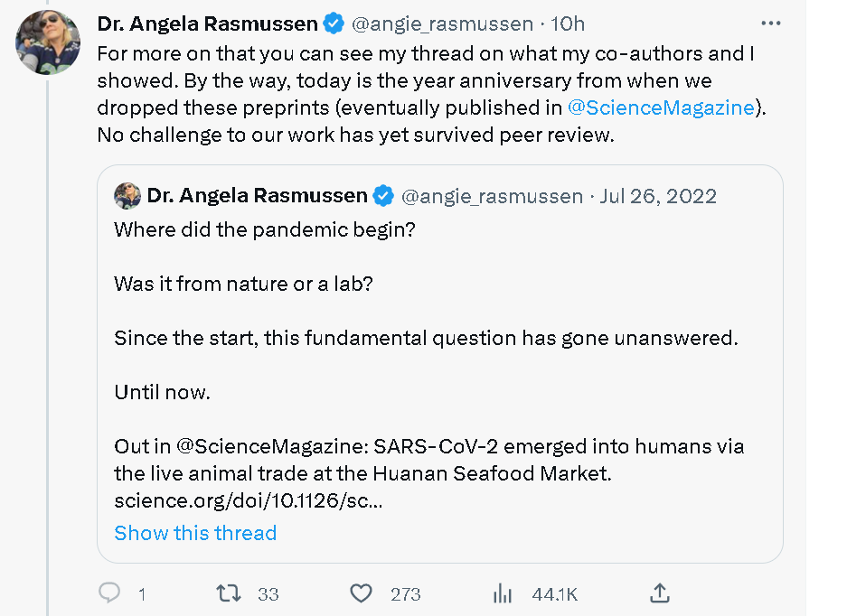Image resolution: width=847 pixels, height=616 pixels.
Task: Click the small avatar in the quoted tweet
Action: [127, 195]
